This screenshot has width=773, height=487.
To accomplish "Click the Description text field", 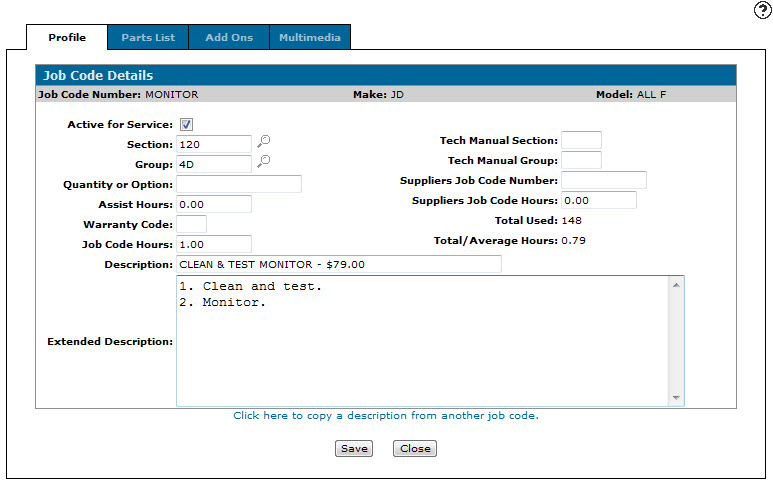I will coord(339,264).
